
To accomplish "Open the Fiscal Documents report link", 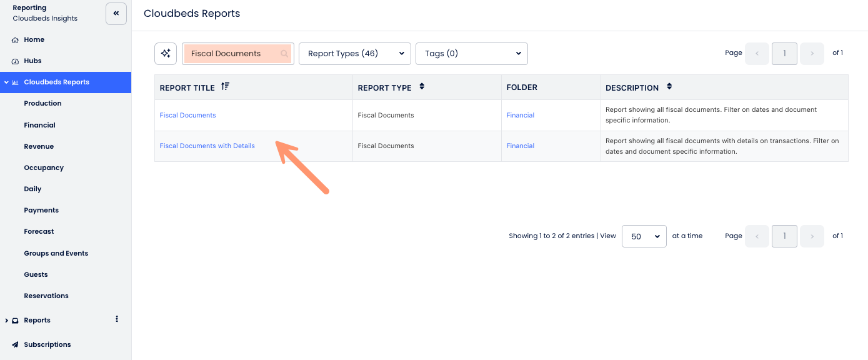I will coord(187,115).
